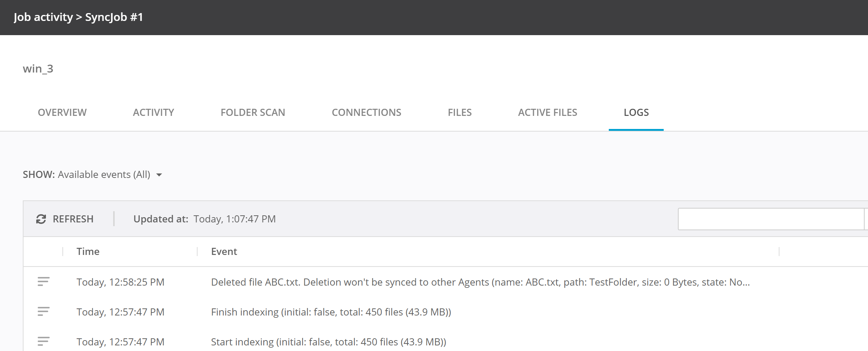Go to the Folder Scan tab
Image resolution: width=868 pixels, height=351 pixels.
(253, 113)
